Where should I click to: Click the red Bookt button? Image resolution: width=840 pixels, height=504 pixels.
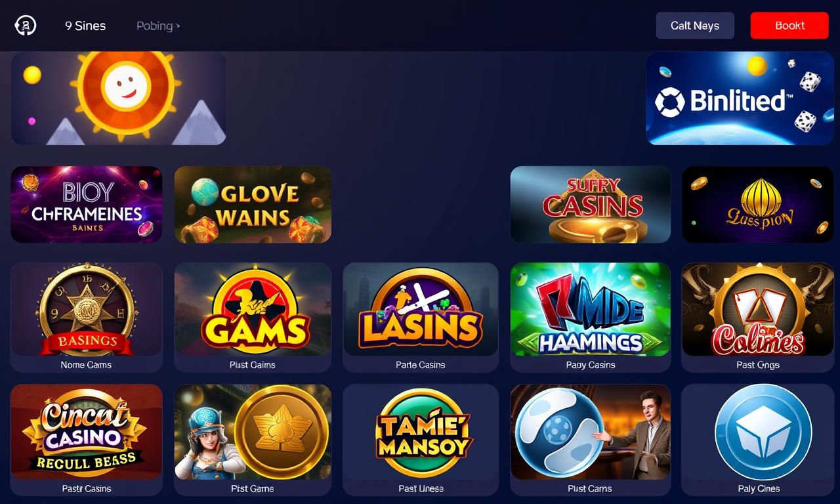point(789,26)
